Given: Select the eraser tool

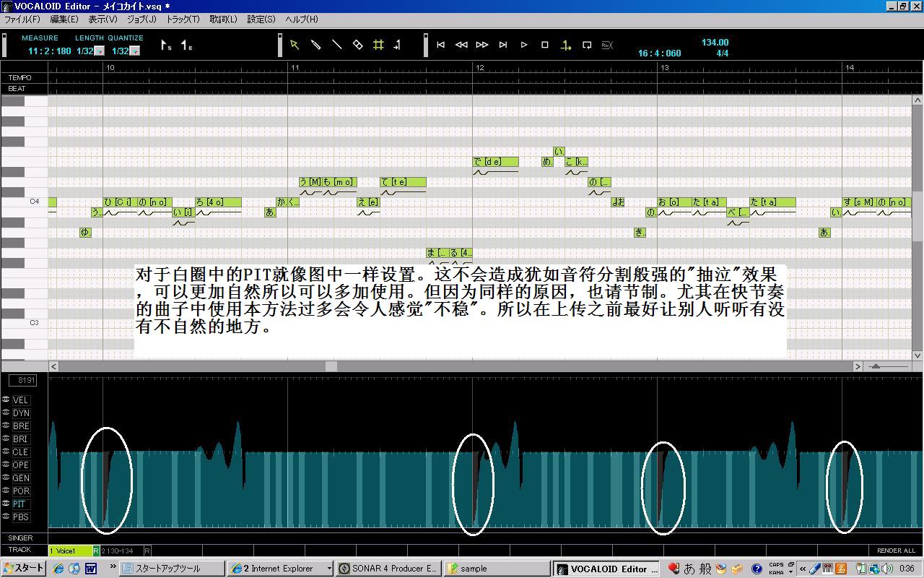Looking at the screenshot, I should 357,45.
